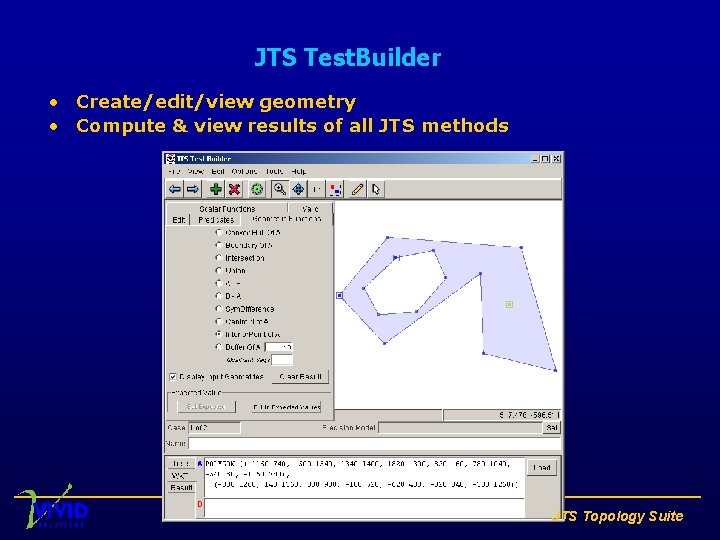
Task: Switch to the Valid tab
Action: pos(310,208)
